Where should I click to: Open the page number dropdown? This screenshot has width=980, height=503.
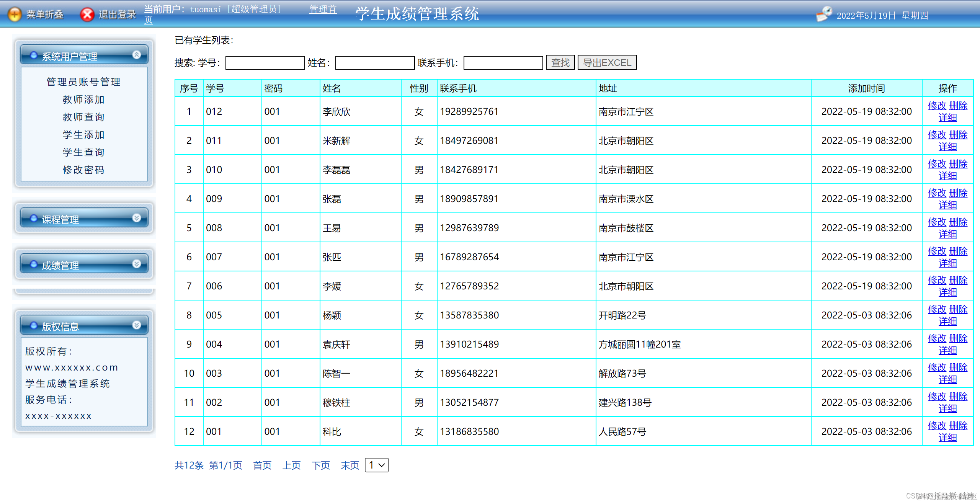377,465
